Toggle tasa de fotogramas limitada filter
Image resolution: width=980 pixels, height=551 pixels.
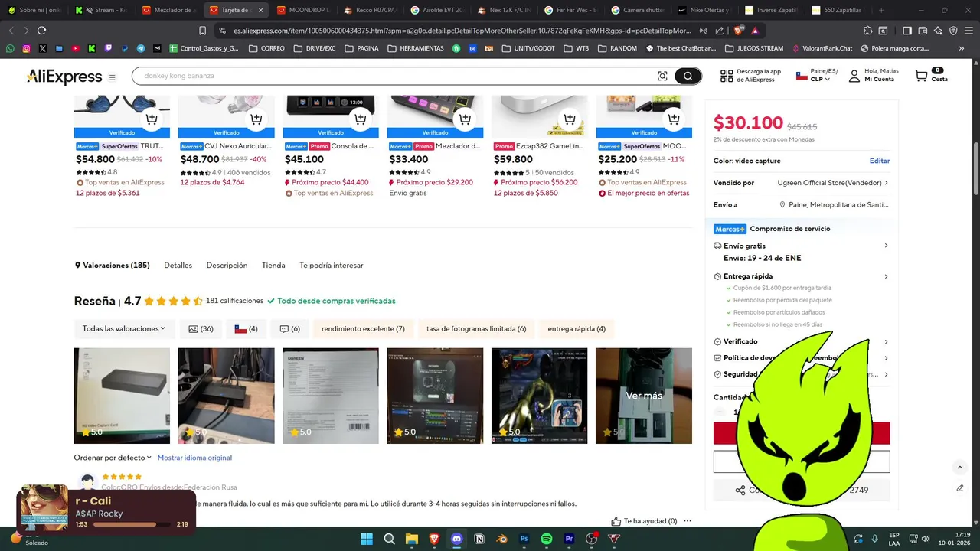tap(476, 329)
